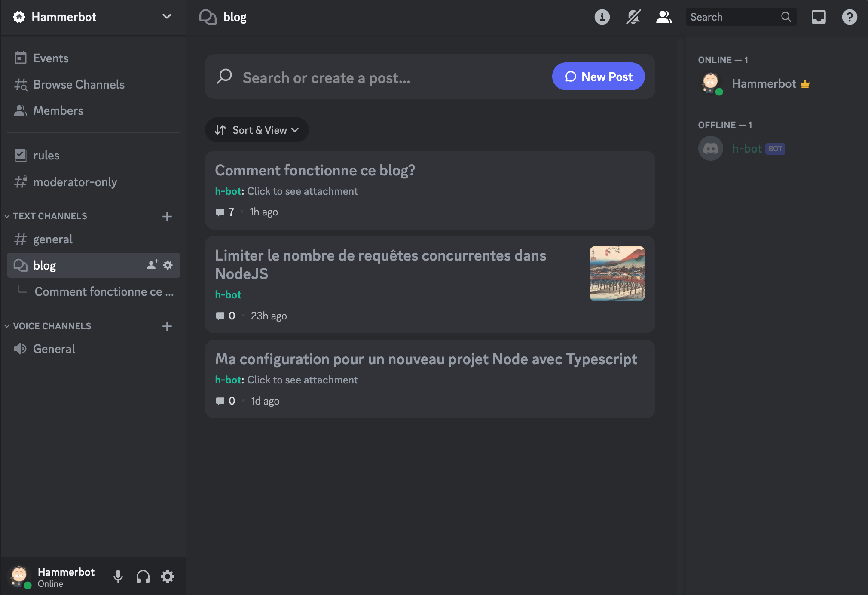Open the Events calendar
The height and width of the screenshot is (595, 868).
94,58
